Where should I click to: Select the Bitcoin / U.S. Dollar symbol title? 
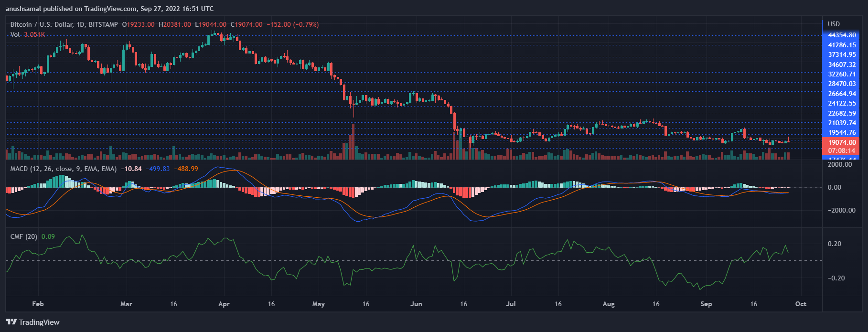tap(64, 24)
